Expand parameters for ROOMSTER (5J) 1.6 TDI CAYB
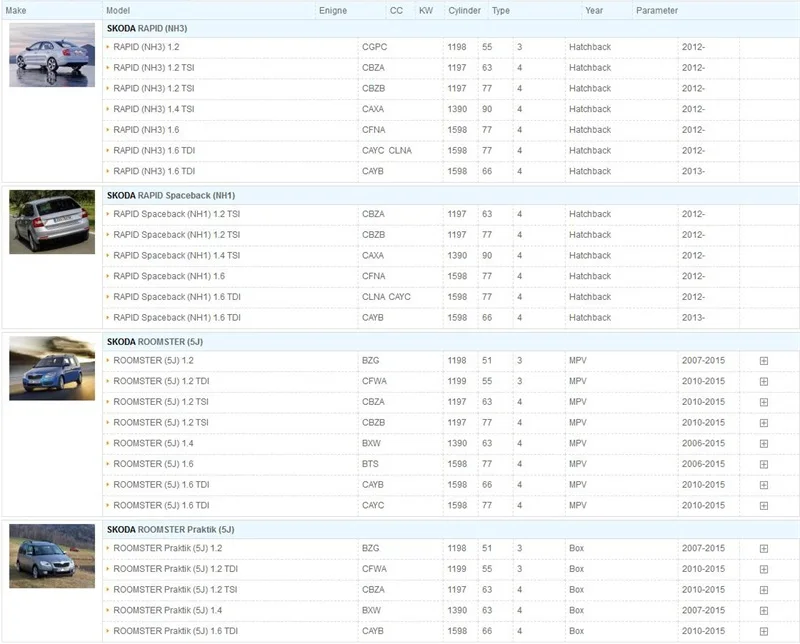 pos(763,485)
